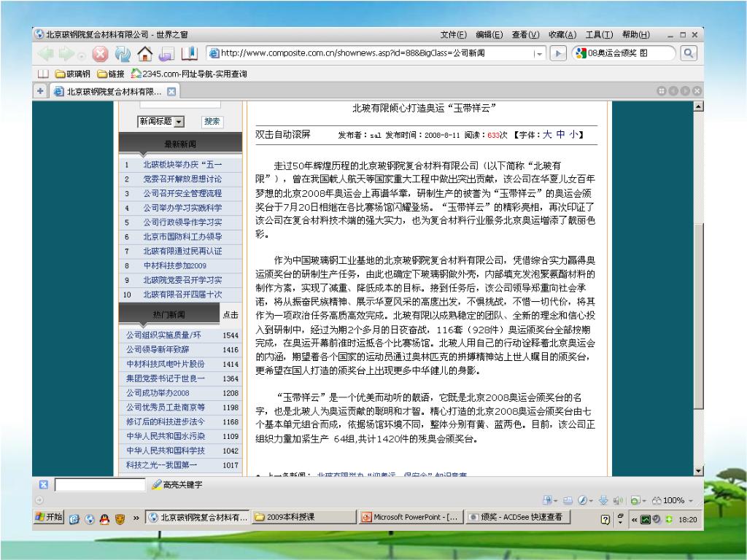Open hot news 科技之光--我国第一
The height and width of the screenshot is (560, 747).
click(161, 465)
